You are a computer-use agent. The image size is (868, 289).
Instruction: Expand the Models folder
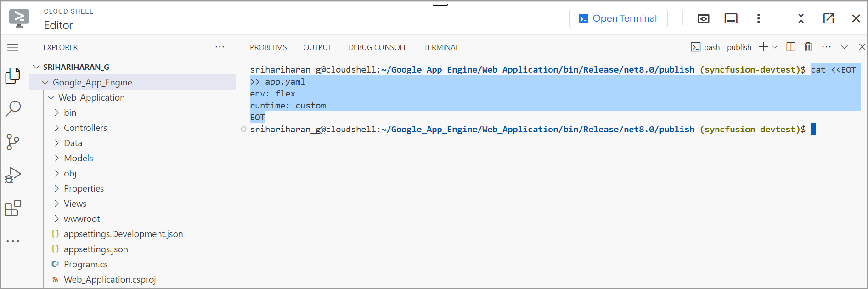pos(56,158)
